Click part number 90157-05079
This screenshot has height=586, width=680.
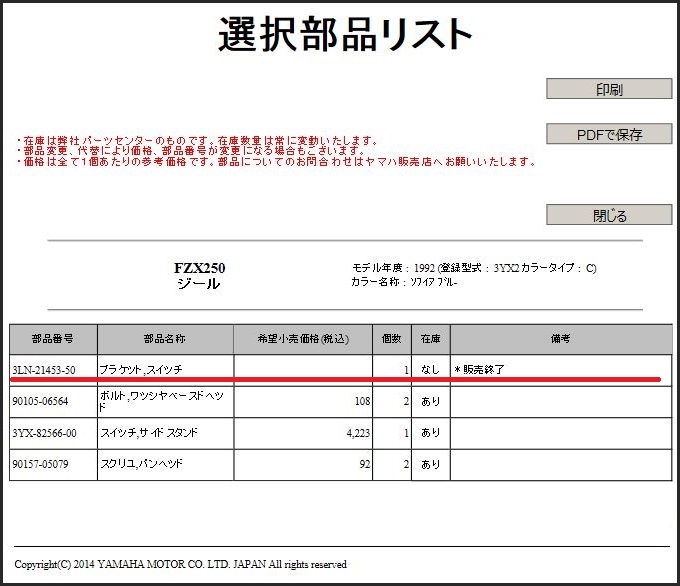tap(40, 464)
